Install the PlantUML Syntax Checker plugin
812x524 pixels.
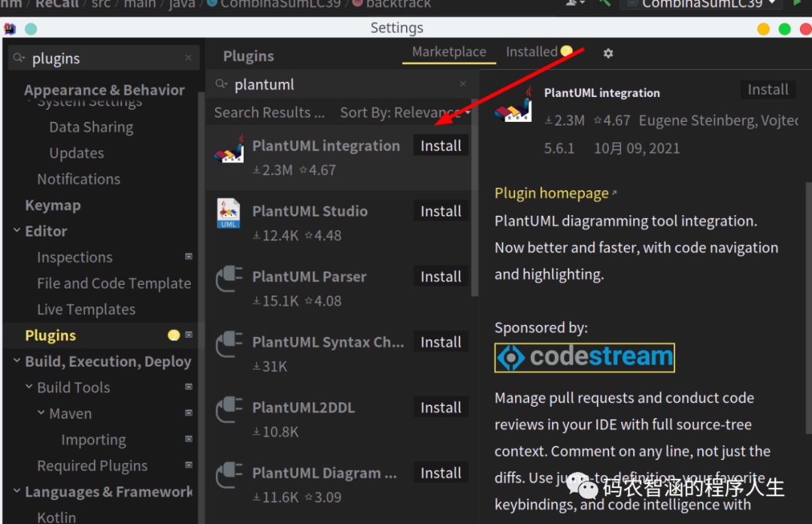[x=441, y=342]
